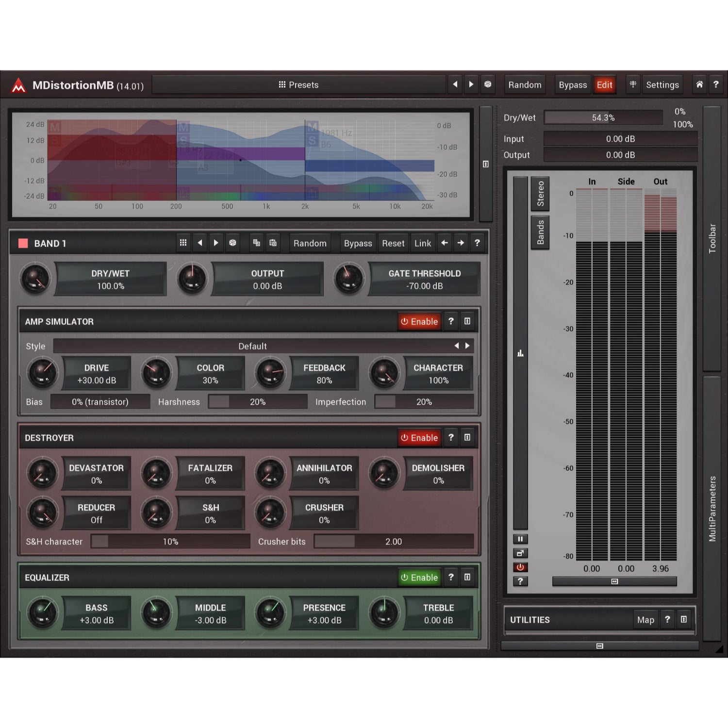Viewport: 728px width, 728px height.
Task: Click the home icon in the top bar
Action: tap(699, 84)
